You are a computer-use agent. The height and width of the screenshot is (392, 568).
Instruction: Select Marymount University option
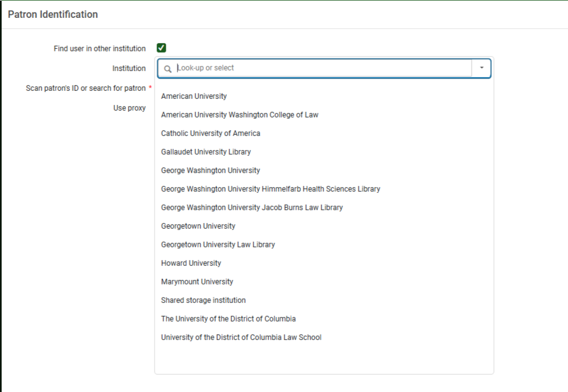pyautogui.click(x=197, y=282)
